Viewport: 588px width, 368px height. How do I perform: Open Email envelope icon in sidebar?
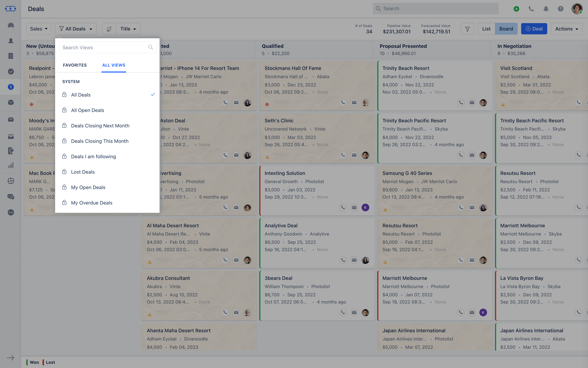(x=11, y=120)
